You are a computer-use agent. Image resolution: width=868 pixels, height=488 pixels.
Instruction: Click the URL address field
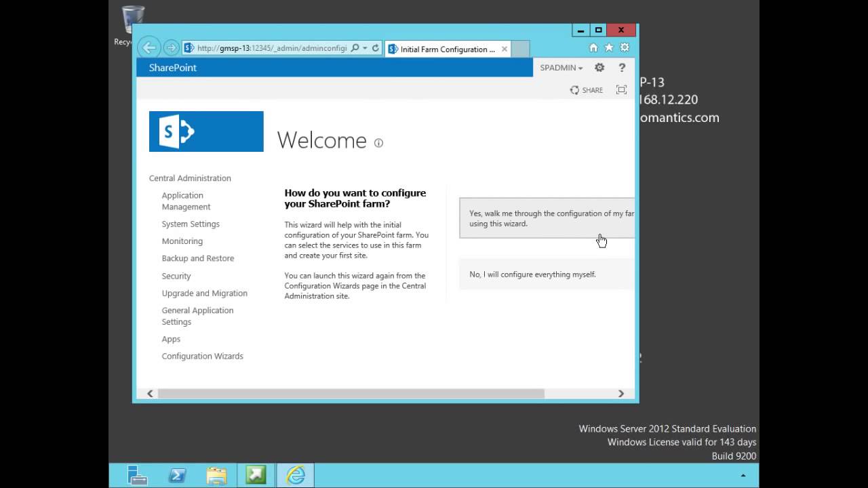pyautogui.click(x=271, y=48)
